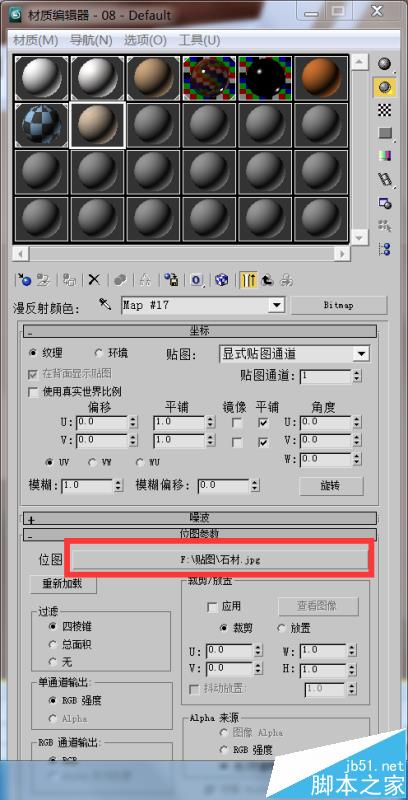408x800 pixels.
Task: Click sample slots scroll down arrow
Action: point(360,237)
